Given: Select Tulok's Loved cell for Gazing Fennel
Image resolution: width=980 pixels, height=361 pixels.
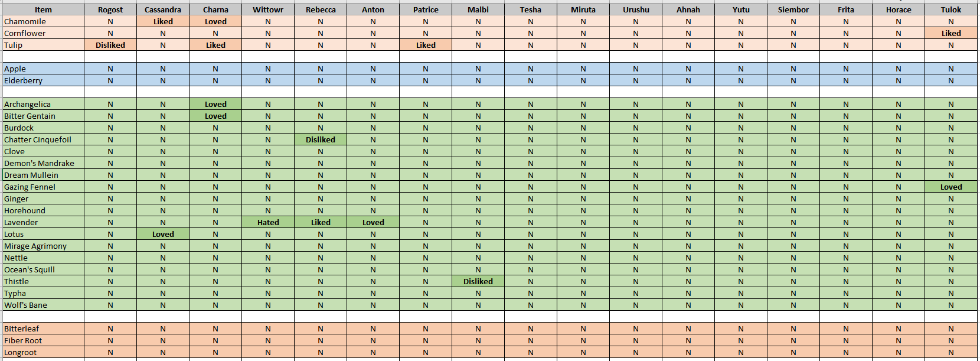Looking at the screenshot, I should (951, 187).
